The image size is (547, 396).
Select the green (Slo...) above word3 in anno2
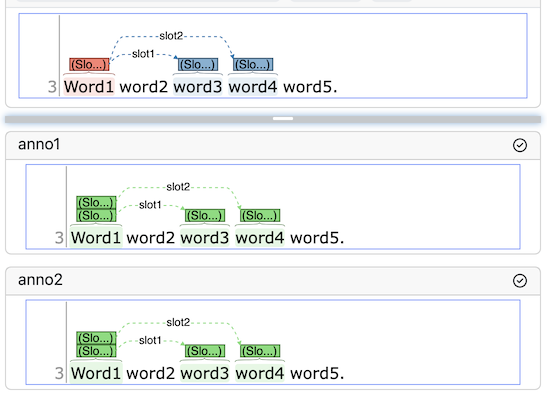(x=205, y=351)
